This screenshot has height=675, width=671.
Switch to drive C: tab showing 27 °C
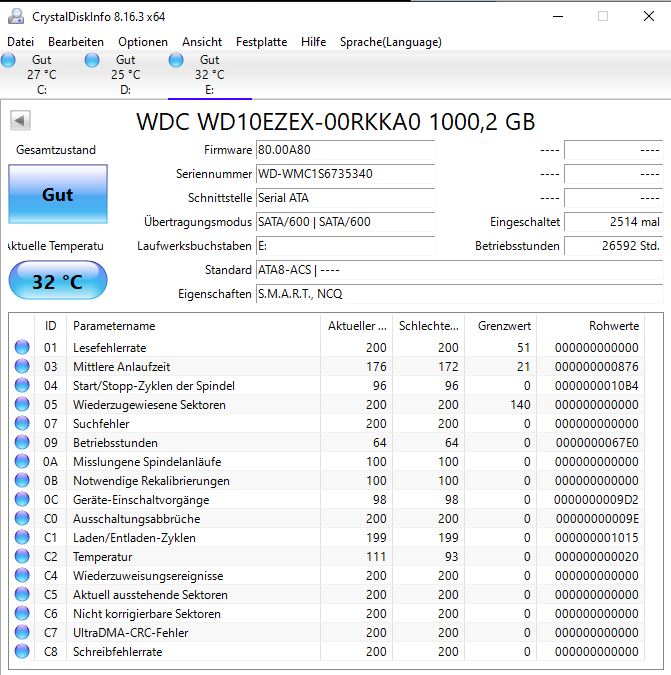point(42,74)
